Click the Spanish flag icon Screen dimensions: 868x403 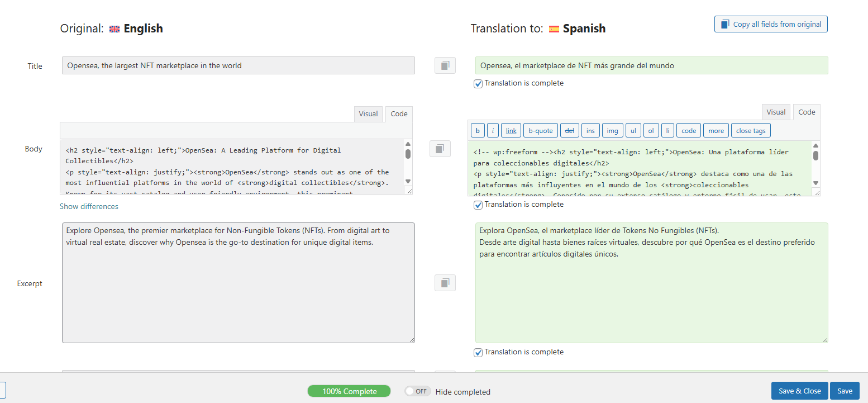(x=554, y=29)
